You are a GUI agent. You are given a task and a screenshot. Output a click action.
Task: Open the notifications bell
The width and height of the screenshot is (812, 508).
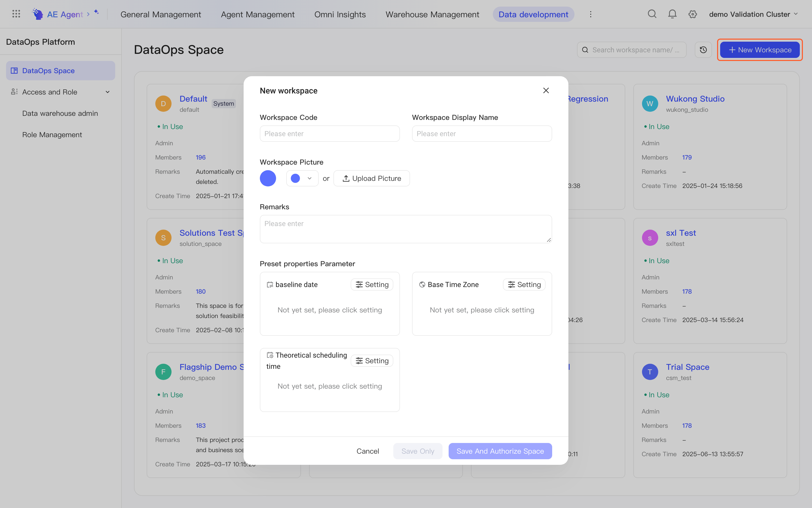(x=672, y=14)
